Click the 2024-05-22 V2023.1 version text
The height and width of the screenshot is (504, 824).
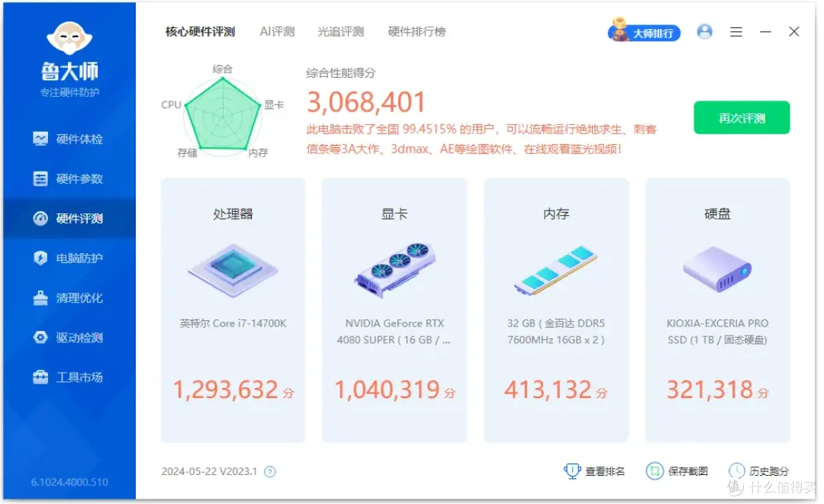pos(209,471)
